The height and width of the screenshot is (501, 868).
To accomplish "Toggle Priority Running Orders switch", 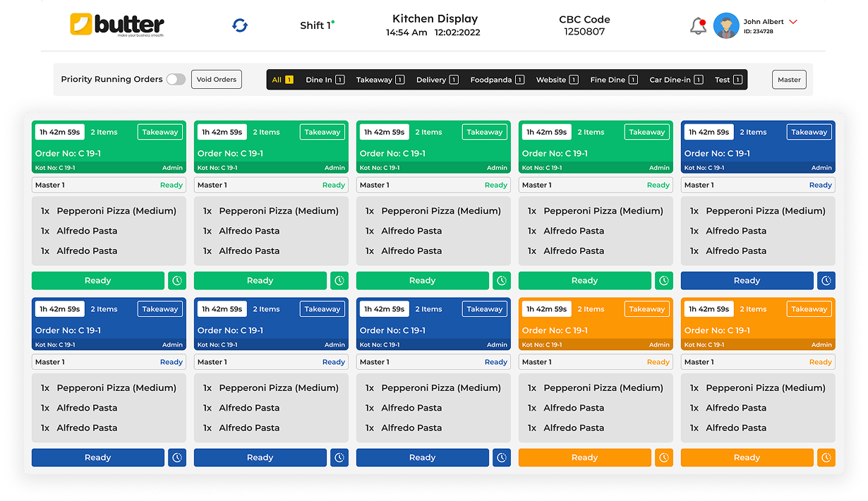I will pos(176,80).
